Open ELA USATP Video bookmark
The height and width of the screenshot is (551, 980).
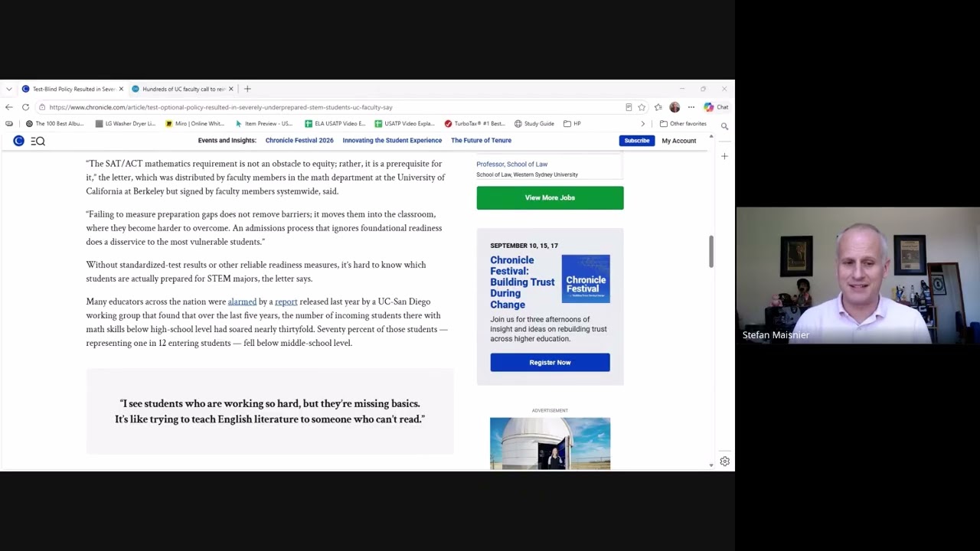tap(335, 123)
